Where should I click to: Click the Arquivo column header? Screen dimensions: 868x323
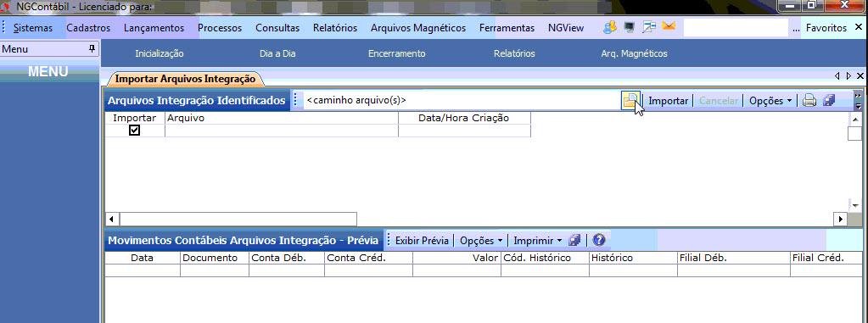tap(281, 118)
